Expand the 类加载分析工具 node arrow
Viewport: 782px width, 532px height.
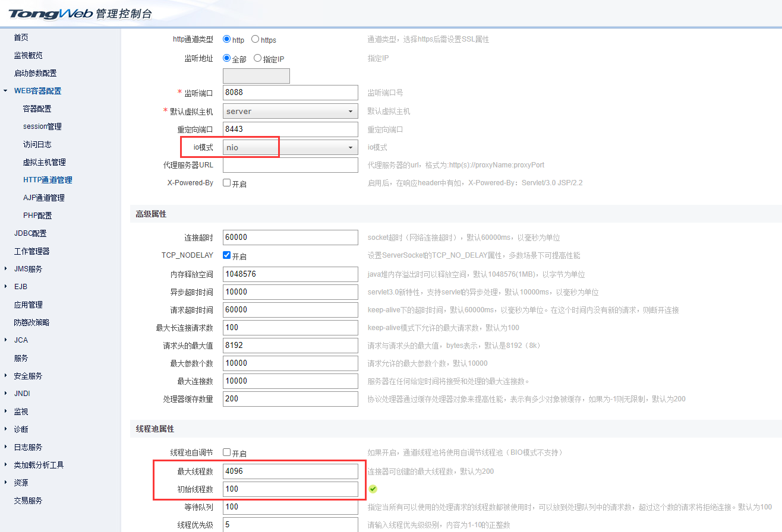tap(5, 465)
